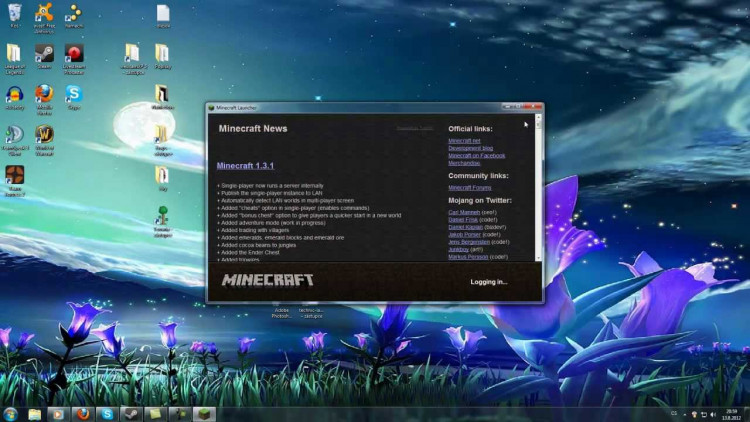Launch Audacity from the desktop
The width and height of the screenshot is (750, 422).
click(15, 98)
